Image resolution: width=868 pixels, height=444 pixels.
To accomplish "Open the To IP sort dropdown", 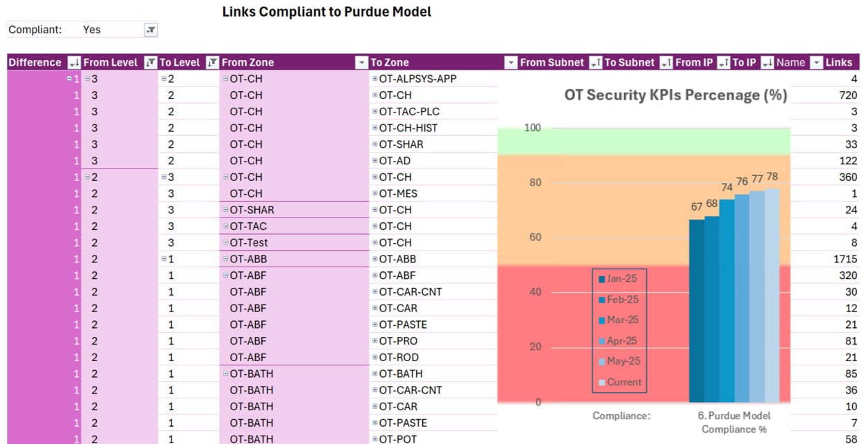I will (x=767, y=63).
